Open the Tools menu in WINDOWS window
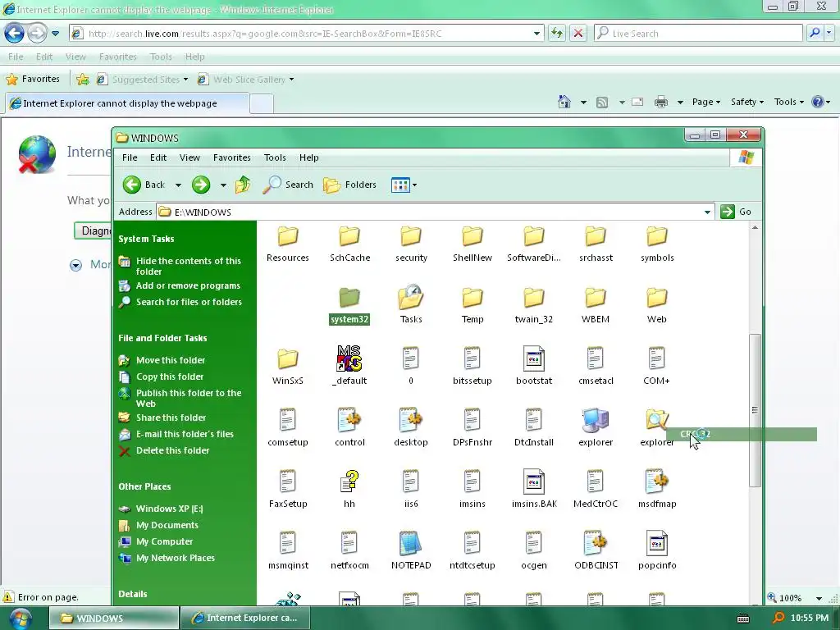 pos(275,157)
